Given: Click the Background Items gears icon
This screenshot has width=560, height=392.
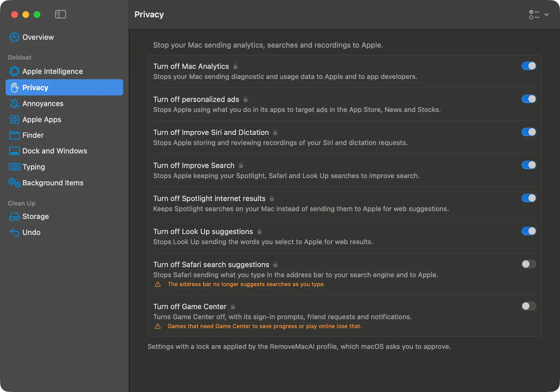Looking at the screenshot, I should [x=14, y=182].
